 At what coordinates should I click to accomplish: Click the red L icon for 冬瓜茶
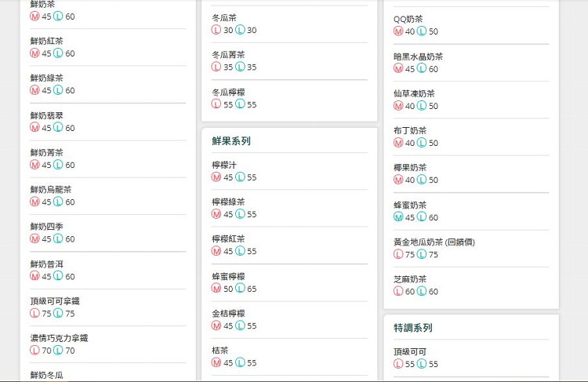click(x=216, y=30)
